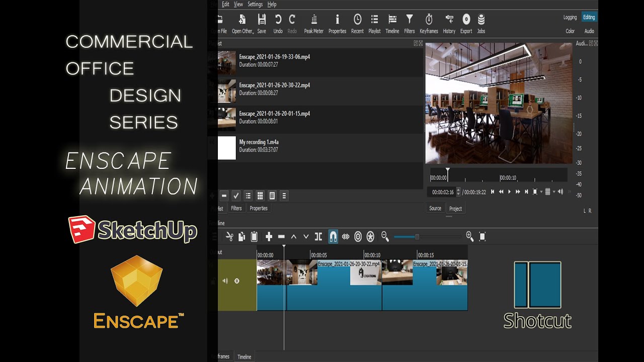Click the Open Other toolbar button
644x362 pixels.
(243, 24)
